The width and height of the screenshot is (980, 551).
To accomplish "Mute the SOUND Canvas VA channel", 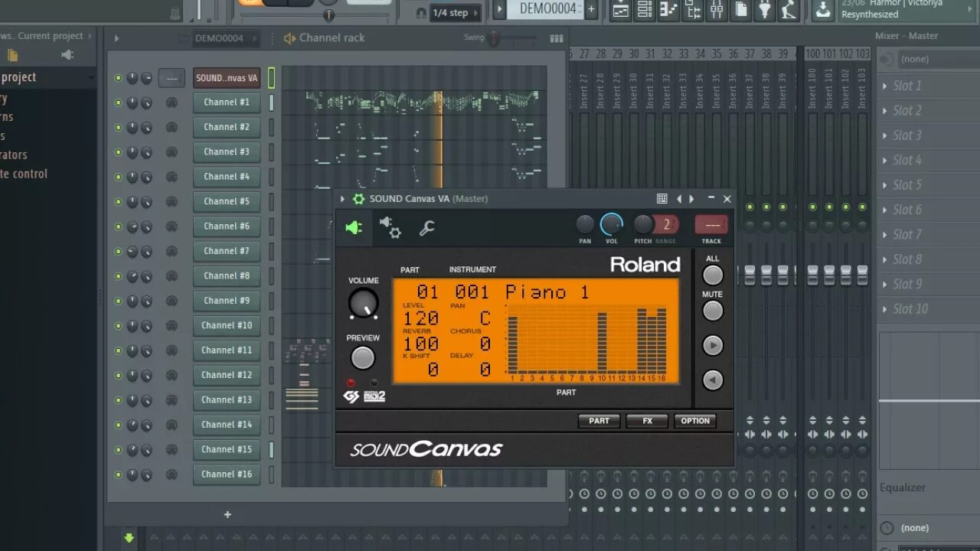I will point(118,78).
